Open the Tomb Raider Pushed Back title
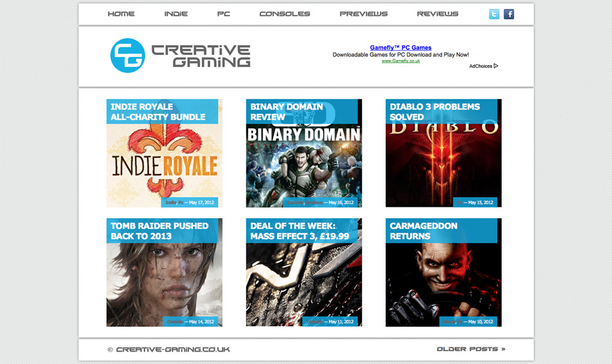 tap(159, 231)
